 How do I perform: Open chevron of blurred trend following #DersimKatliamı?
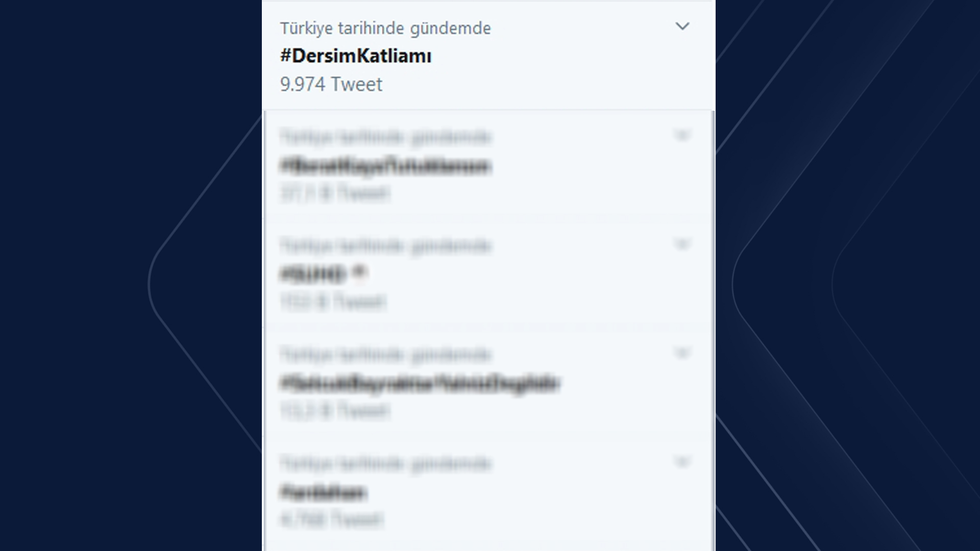[x=682, y=135]
